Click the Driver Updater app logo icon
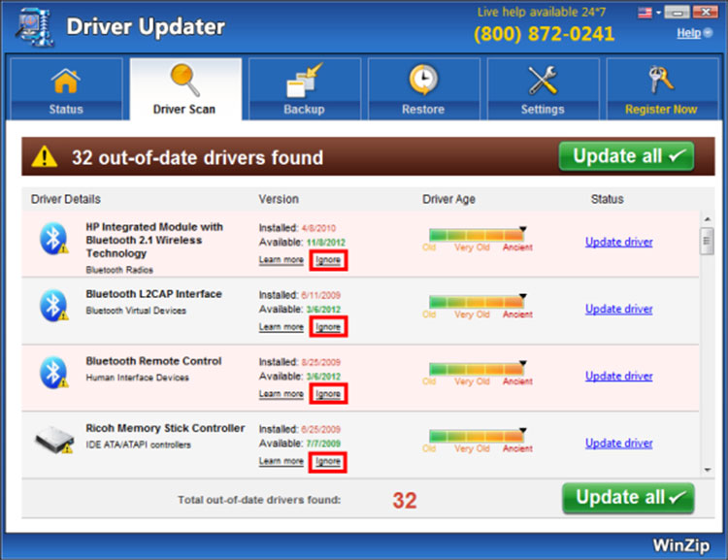 35,28
